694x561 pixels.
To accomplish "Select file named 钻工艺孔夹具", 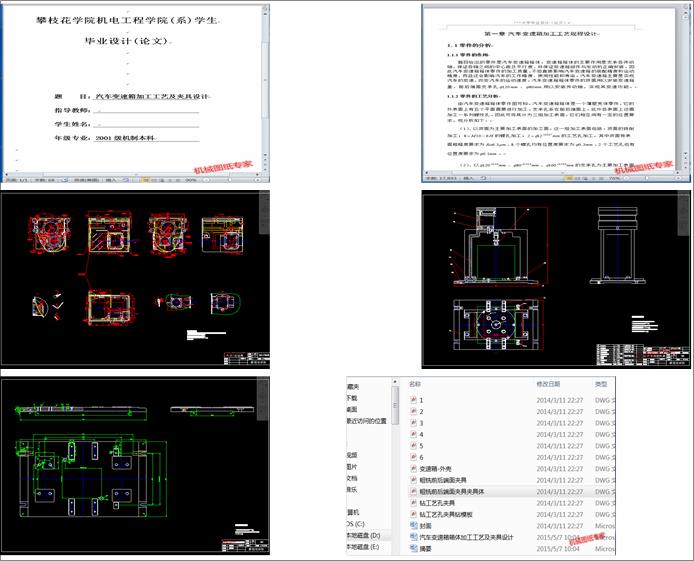I will tap(437, 503).
